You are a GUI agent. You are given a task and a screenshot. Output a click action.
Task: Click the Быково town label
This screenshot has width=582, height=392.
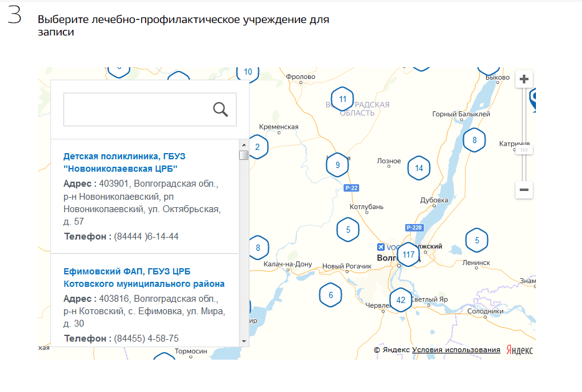pyautogui.click(x=497, y=78)
